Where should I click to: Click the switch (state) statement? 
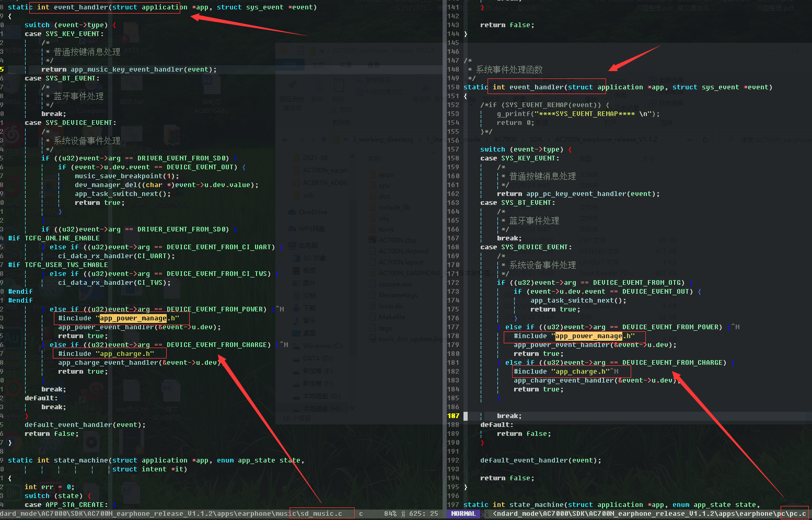point(58,496)
